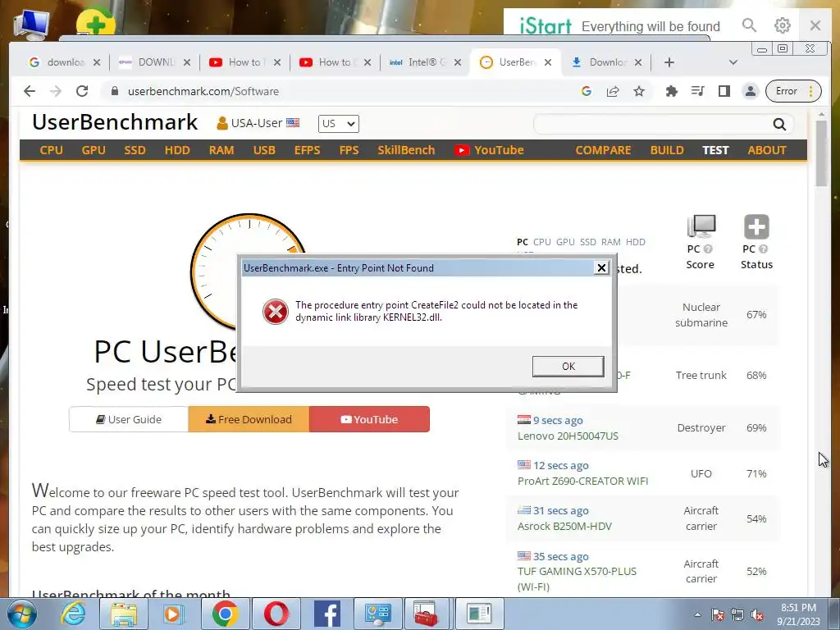Open iStart settings gear icon
Viewport: 840px width, 630px height.
point(782,25)
